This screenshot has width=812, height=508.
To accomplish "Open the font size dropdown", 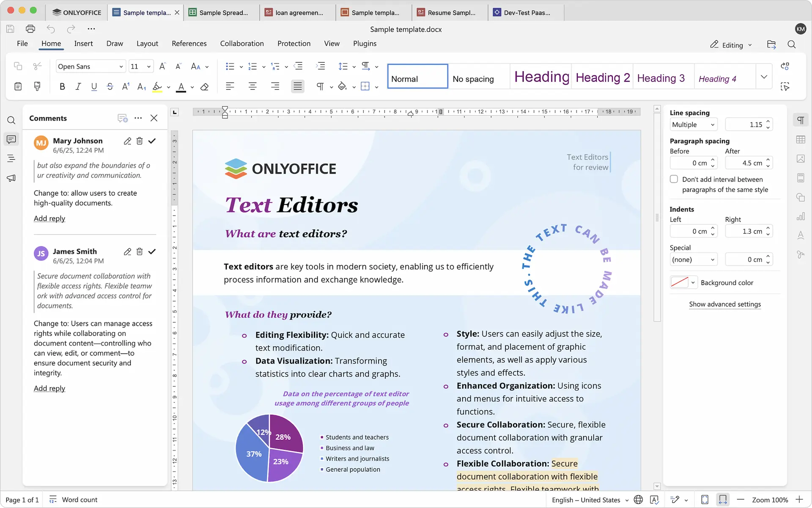I will click(x=148, y=66).
